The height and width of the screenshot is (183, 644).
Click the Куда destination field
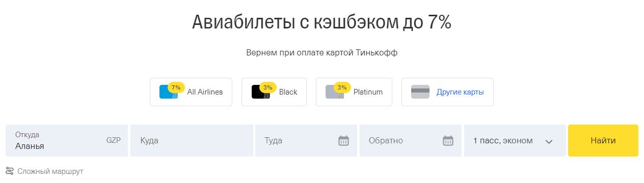pos(192,140)
